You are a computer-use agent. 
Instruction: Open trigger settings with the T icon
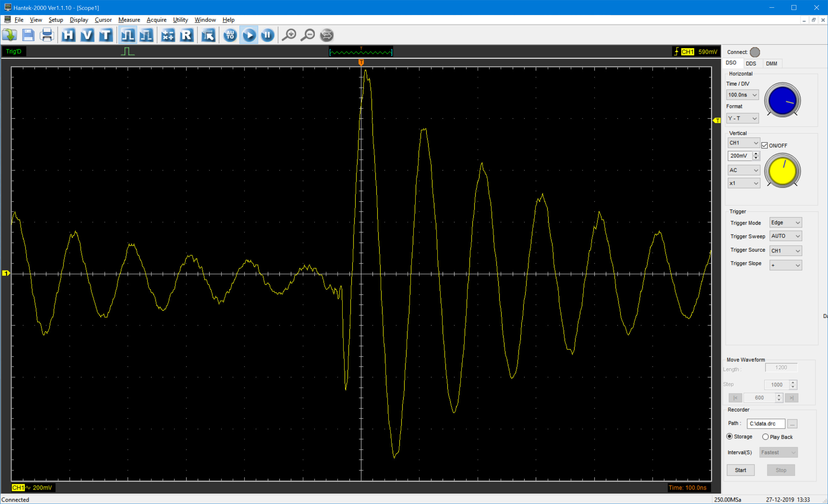pos(106,35)
